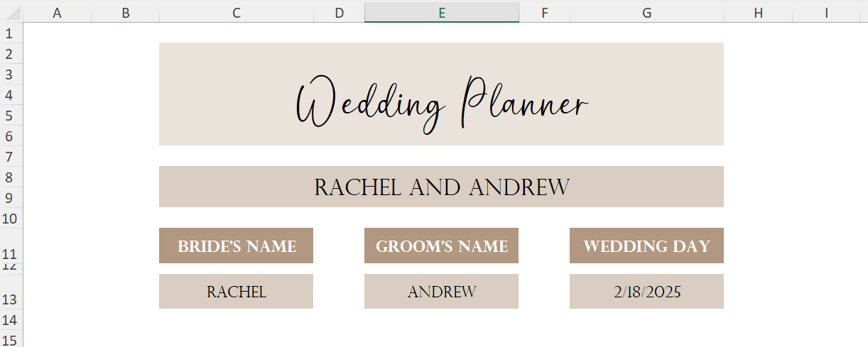
Task: Click the highlighted column E header
Action: coord(441,13)
